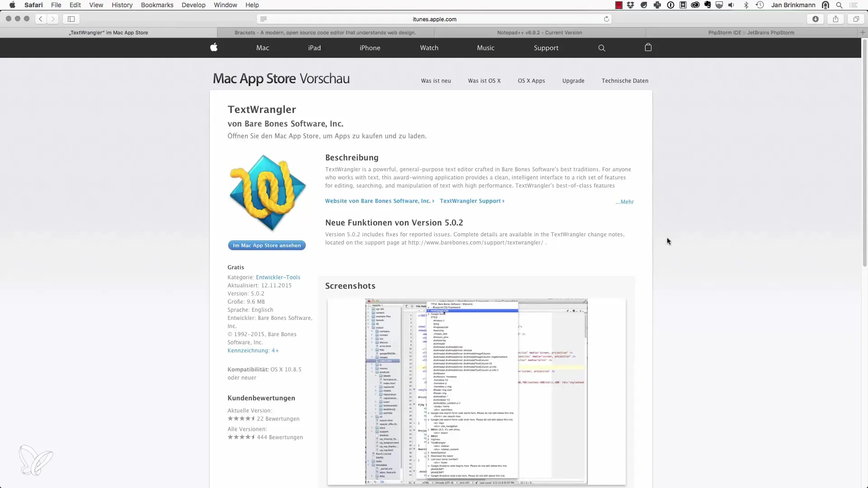Switch to the PhpStorm IDE tab
Viewport: 868px width, 488px height.
click(x=751, y=33)
